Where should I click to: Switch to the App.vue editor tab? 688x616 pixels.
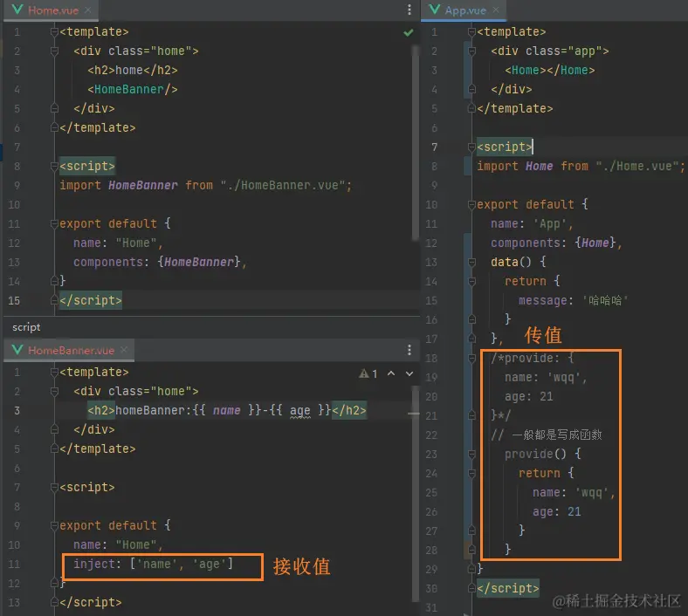[x=465, y=10]
